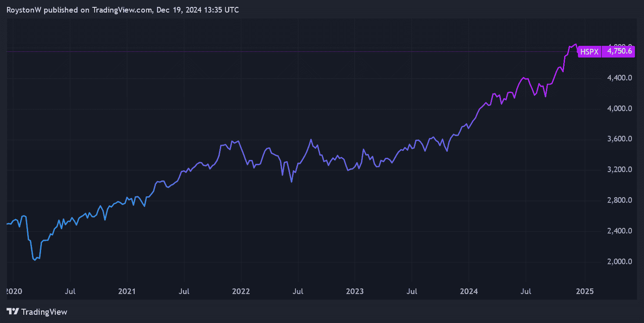Select the 2,400.0 price axis label
644x323 pixels.
click(620, 231)
